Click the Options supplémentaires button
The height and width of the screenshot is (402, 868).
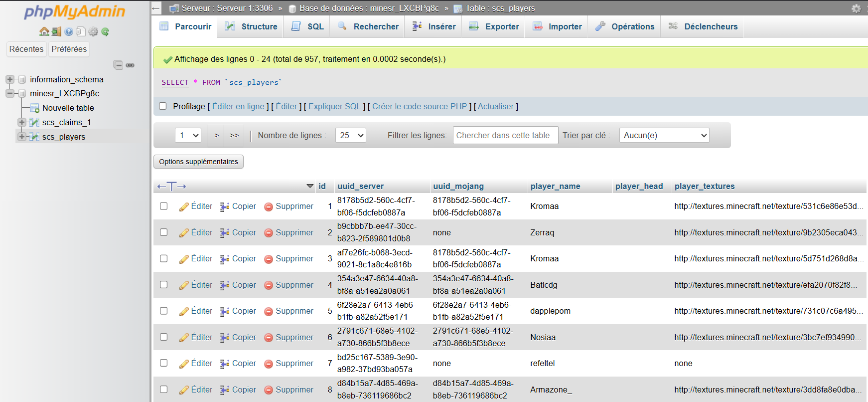(x=198, y=162)
